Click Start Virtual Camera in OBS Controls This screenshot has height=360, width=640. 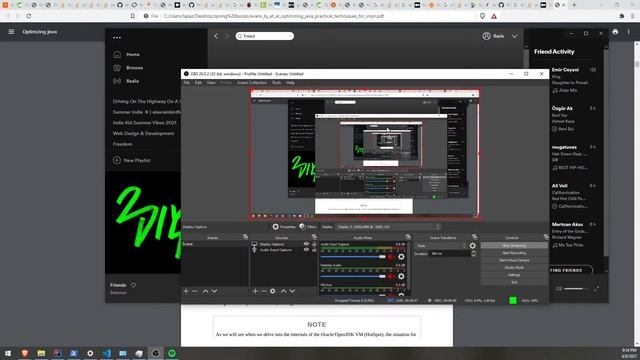pos(514,260)
